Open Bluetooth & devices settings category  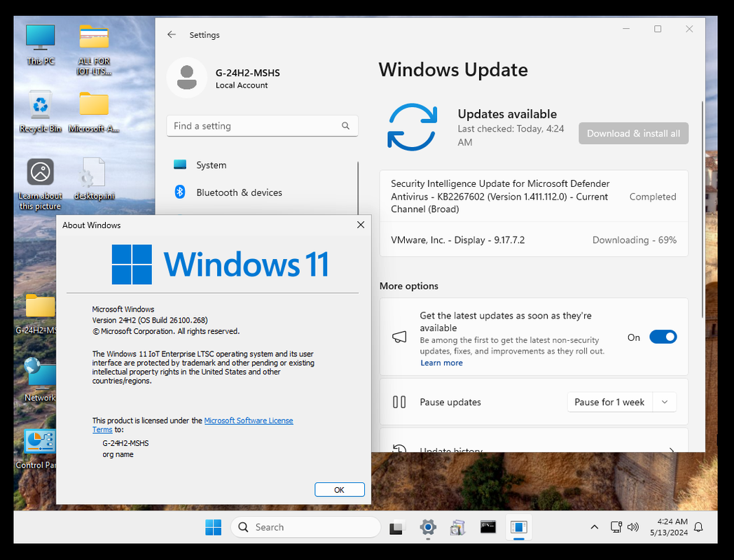(262, 192)
